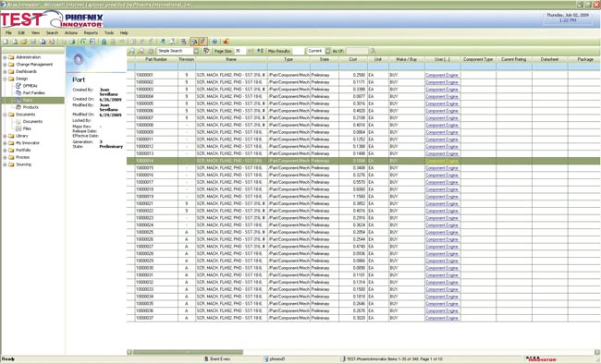This screenshot has height=364, width=601.
Task: Open the File menu
Action: click(8, 33)
